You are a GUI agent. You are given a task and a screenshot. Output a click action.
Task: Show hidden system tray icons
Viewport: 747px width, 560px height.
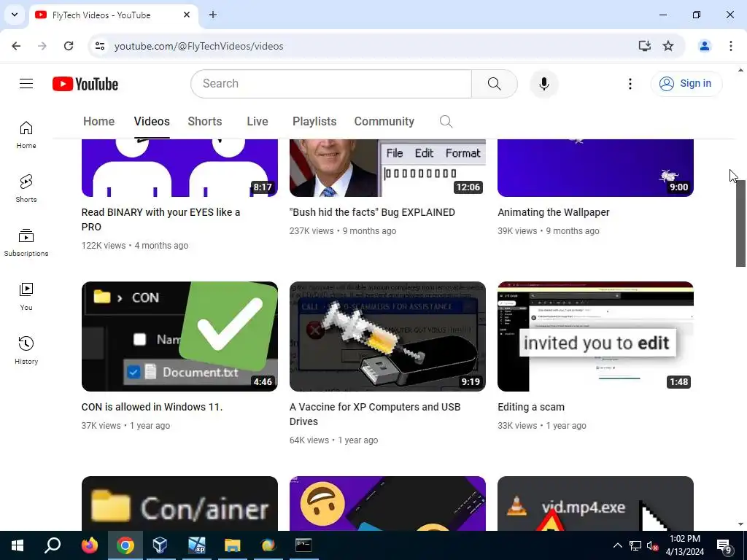tap(617, 545)
